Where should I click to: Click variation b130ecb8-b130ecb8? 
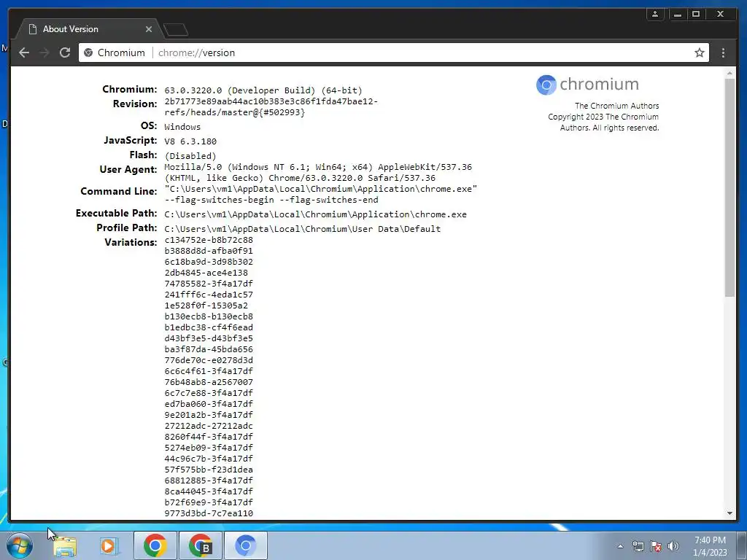[x=209, y=316]
